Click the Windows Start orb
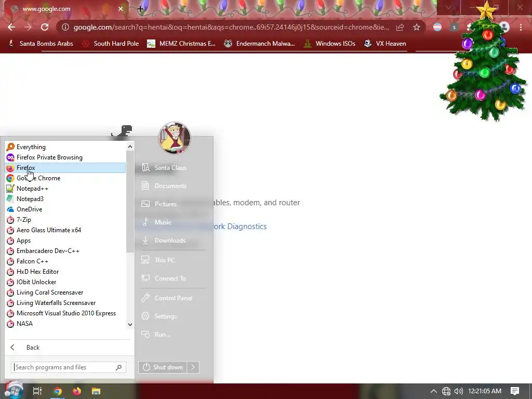Screen dimensions: 532x399 tap(14, 391)
